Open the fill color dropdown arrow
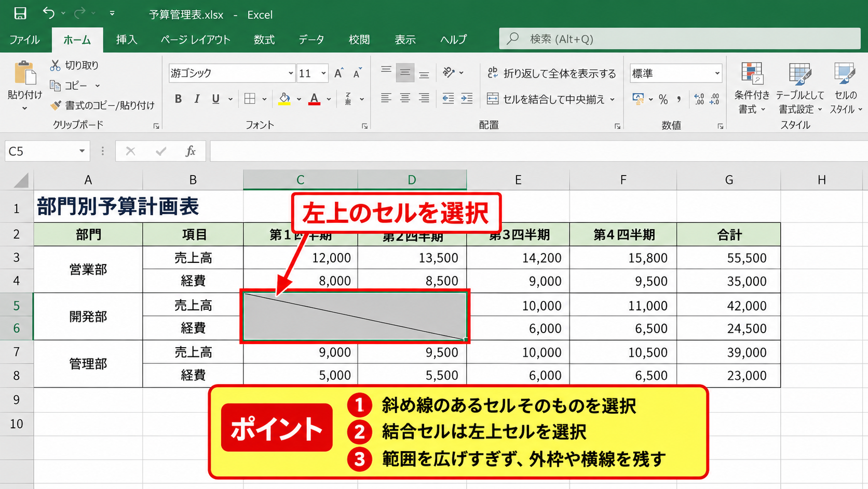The height and width of the screenshot is (489, 868). tap(299, 99)
